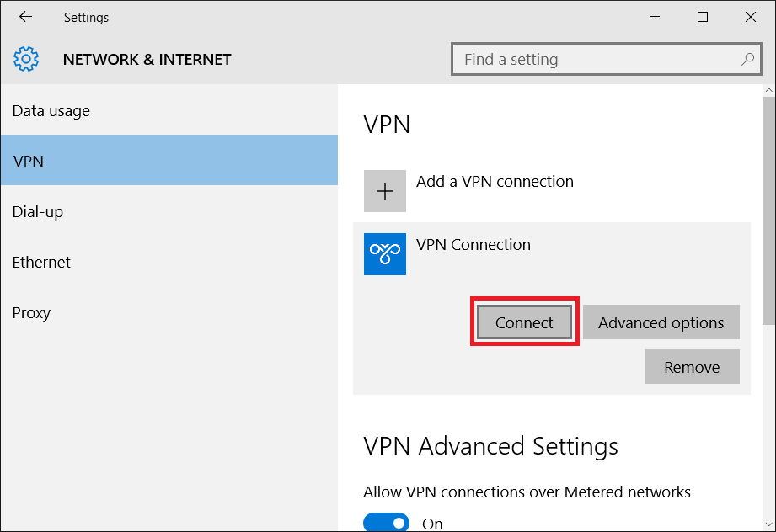Switch to the Proxy settings page
The image size is (776, 532).
[32, 313]
